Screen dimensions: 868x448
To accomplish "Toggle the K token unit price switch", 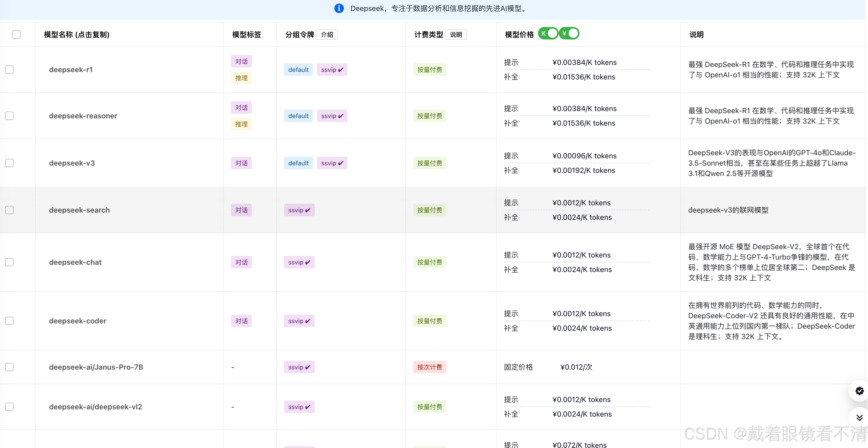I will (x=548, y=34).
